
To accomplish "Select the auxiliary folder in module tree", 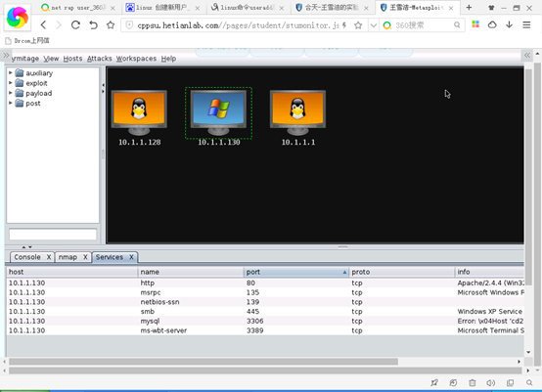I will pyautogui.click(x=34, y=73).
